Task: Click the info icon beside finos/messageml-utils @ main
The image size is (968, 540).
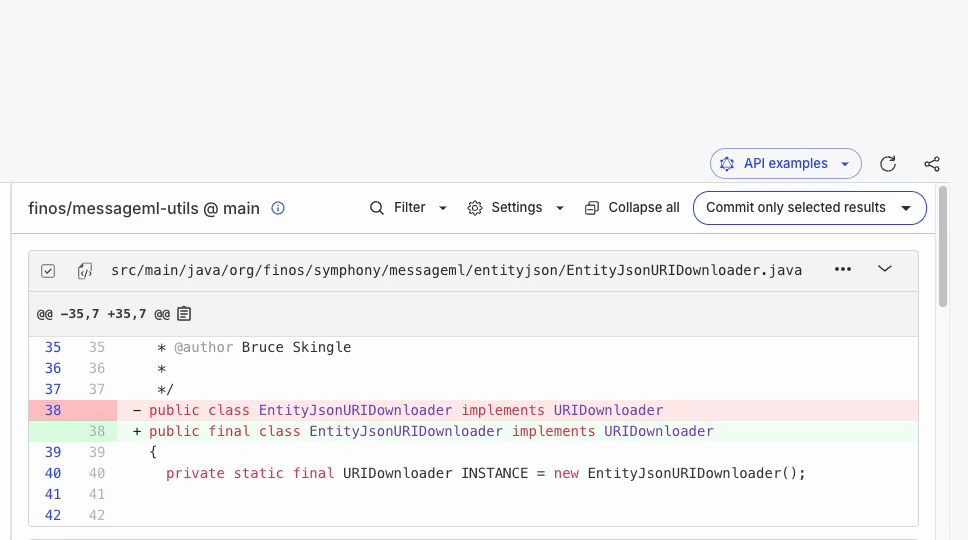Action: tap(278, 208)
